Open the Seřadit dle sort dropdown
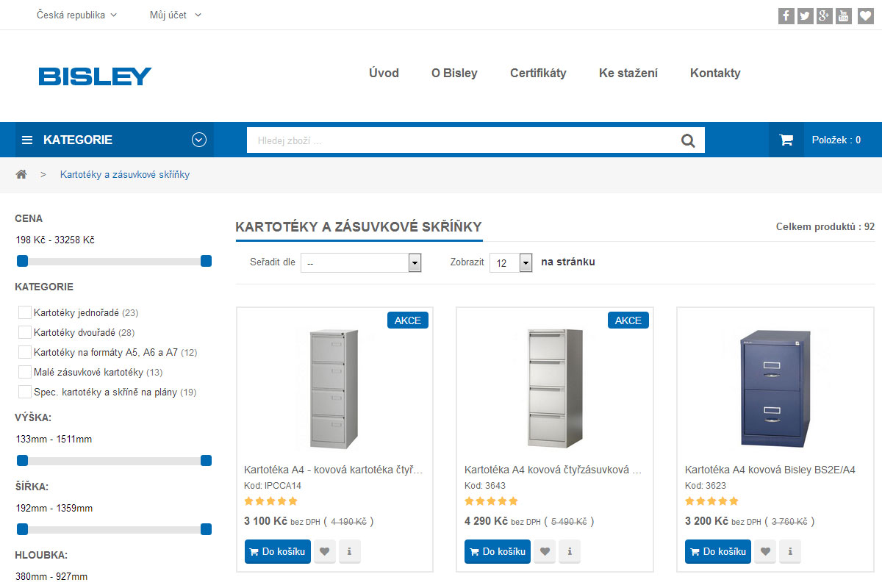 (x=361, y=262)
